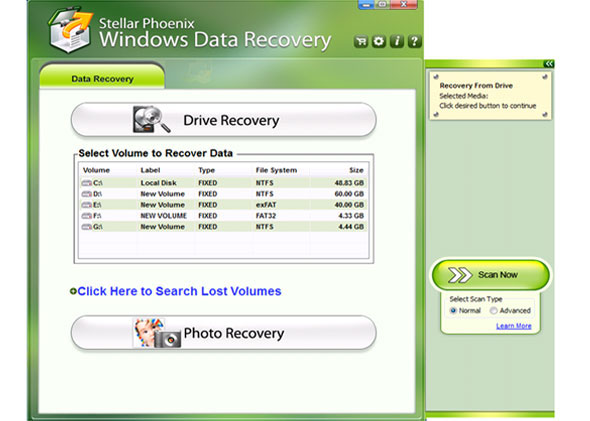Close the Data Recovery window

click(x=403, y=5)
